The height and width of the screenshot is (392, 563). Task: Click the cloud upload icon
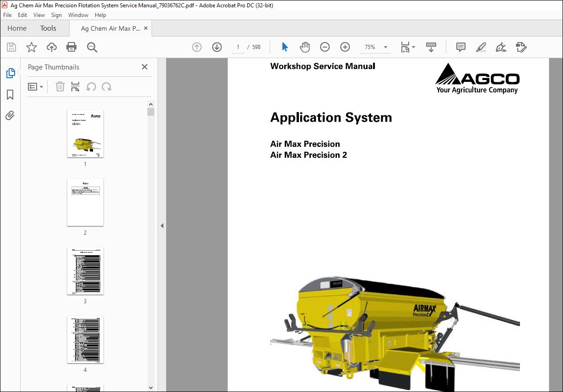[52, 47]
